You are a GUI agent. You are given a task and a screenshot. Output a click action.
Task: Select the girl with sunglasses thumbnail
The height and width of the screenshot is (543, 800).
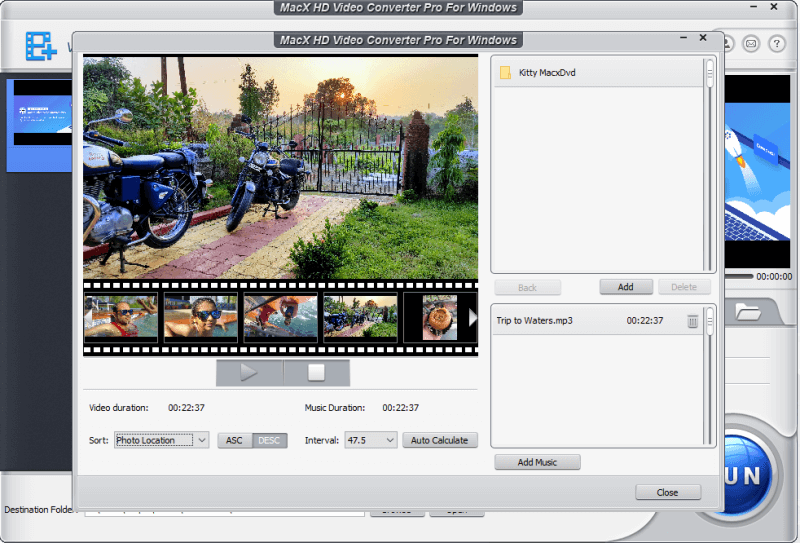(201, 317)
